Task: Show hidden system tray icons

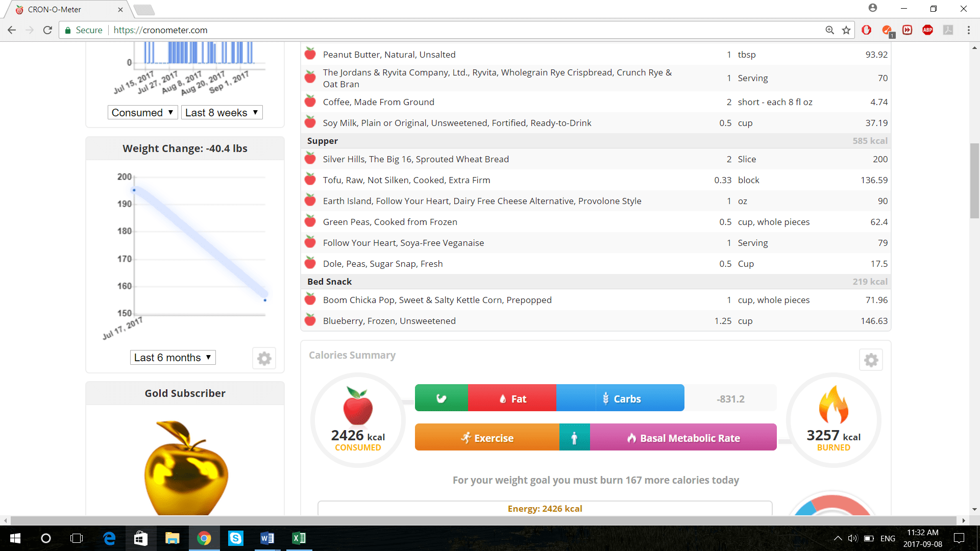Action: coord(838,538)
